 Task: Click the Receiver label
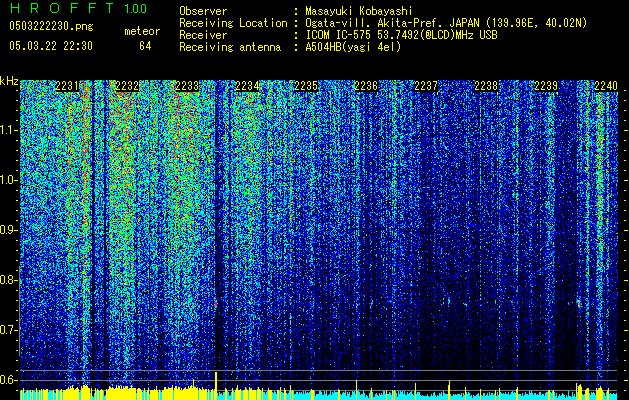pyautogui.click(x=203, y=35)
